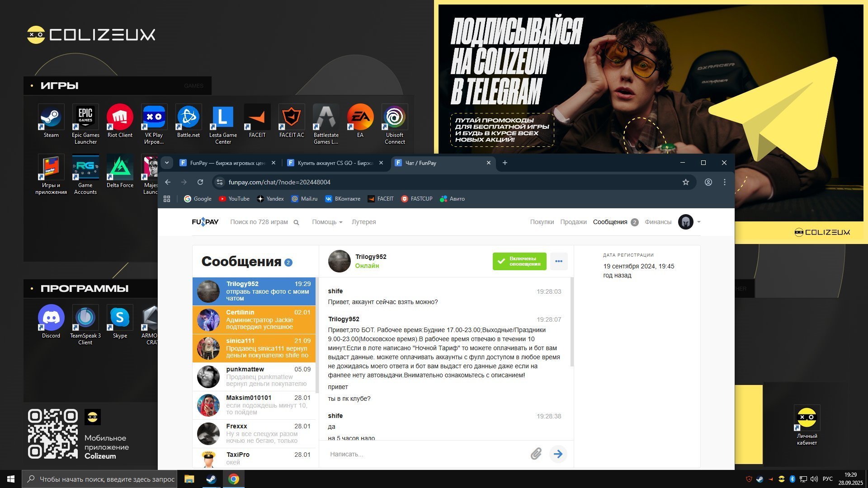Viewport: 868px width, 488px height.
Task: Expand the Помощь dropdown menu
Action: click(327, 222)
